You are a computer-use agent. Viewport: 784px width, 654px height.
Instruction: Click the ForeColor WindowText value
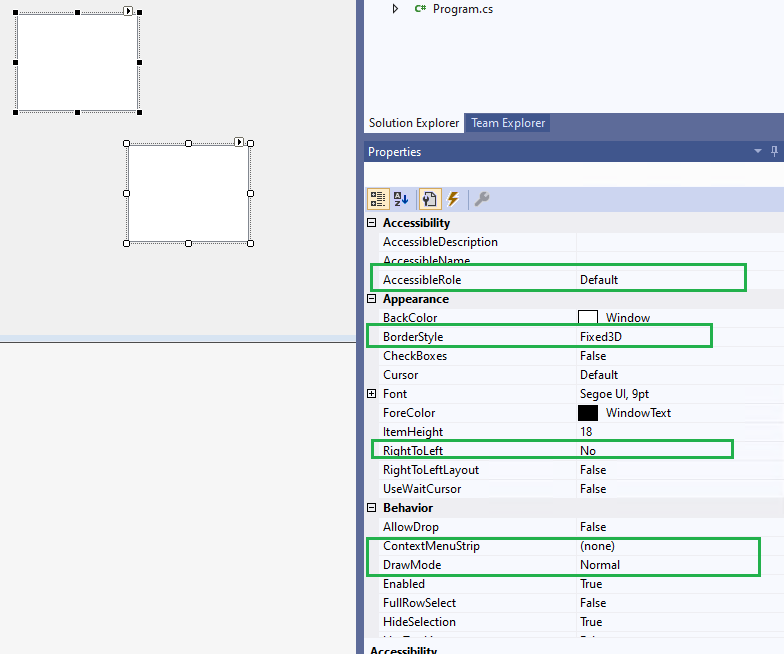[x=638, y=413]
